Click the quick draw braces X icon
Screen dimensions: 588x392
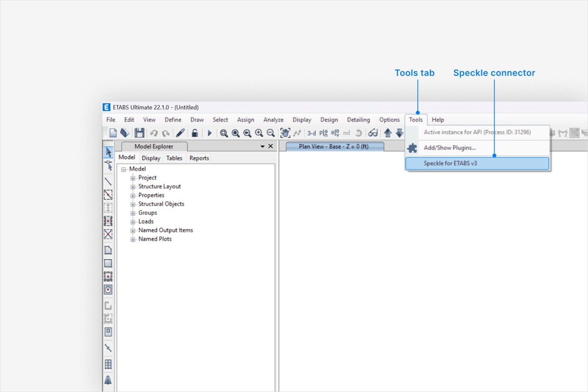[108, 234]
